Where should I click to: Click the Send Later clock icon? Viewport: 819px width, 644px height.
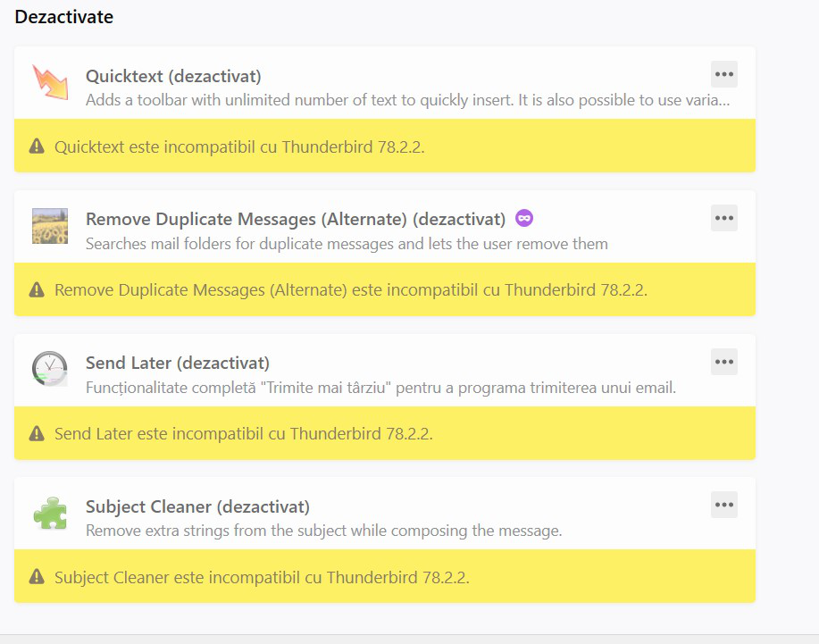tap(50, 370)
